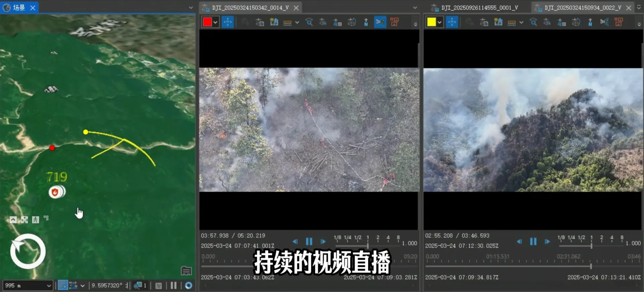Viewport: 644px width, 292px height.
Task: Click the measure ruler tool icon
Action: tap(287, 22)
